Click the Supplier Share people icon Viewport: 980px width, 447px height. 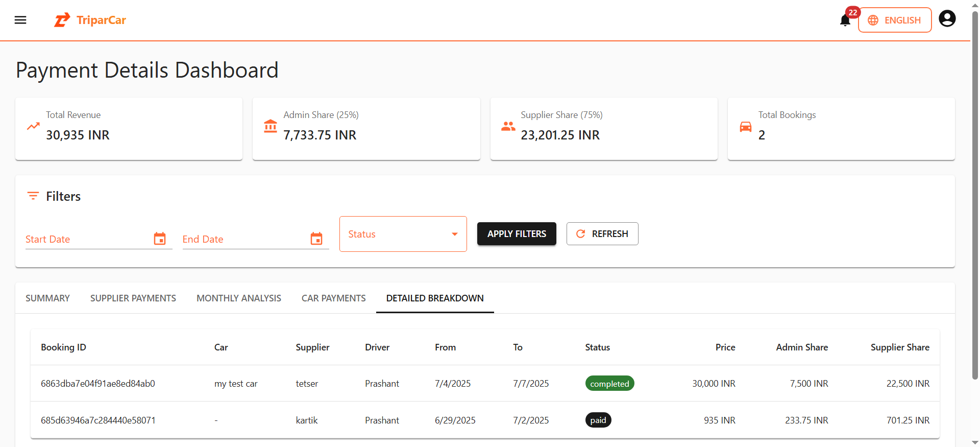coord(508,126)
